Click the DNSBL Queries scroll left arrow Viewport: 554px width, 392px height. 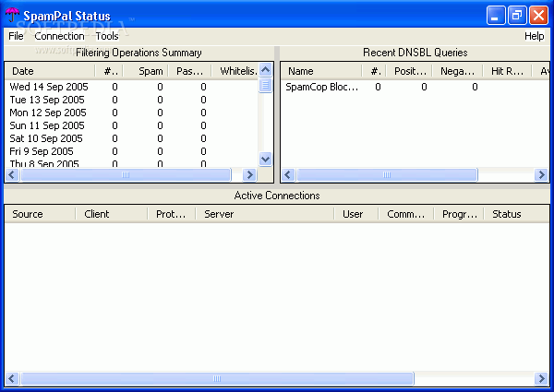point(288,174)
